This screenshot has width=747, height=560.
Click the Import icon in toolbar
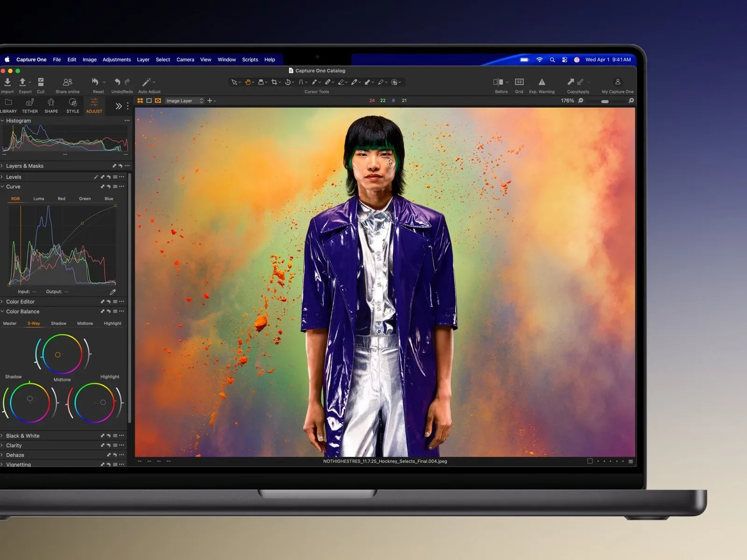click(7, 82)
